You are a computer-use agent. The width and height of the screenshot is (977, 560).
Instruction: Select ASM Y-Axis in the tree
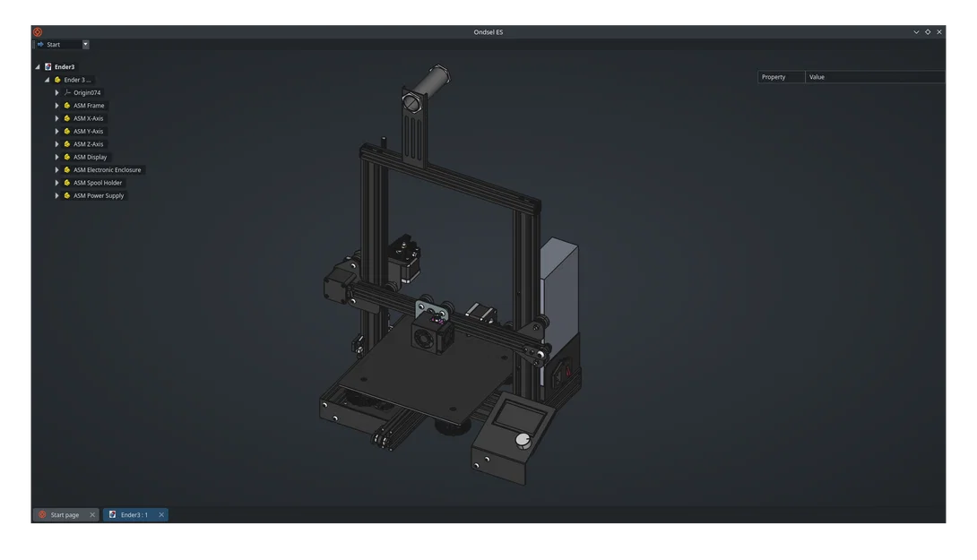tap(89, 132)
